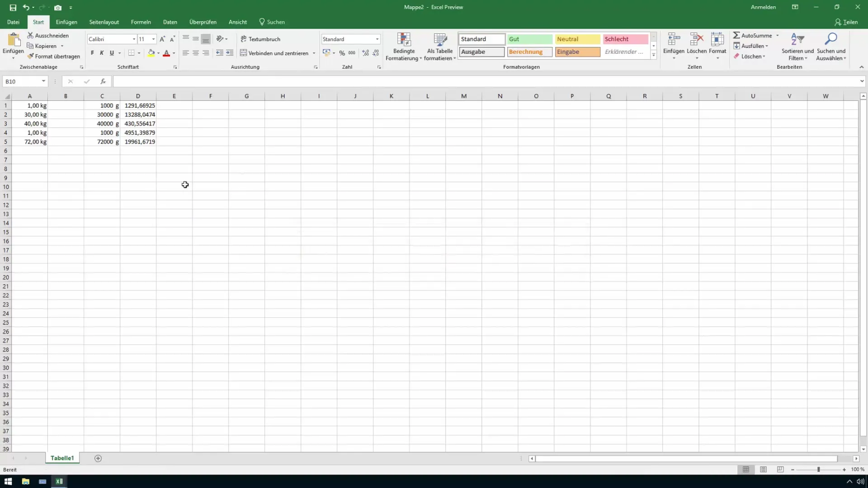Screen dimensions: 868x488
Task: Click Anmelden to sign in
Action: pyautogui.click(x=763, y=7)
